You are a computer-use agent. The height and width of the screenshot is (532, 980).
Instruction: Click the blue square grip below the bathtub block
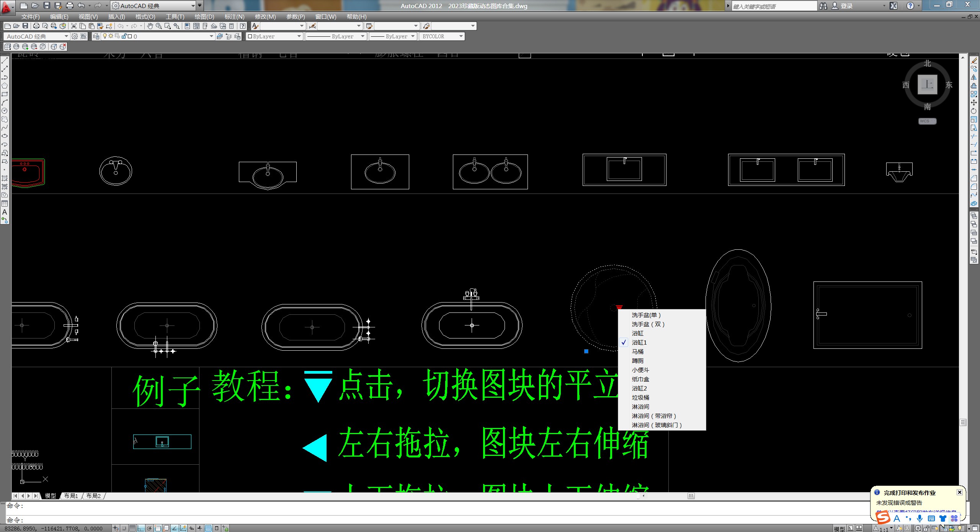(586, 351)
